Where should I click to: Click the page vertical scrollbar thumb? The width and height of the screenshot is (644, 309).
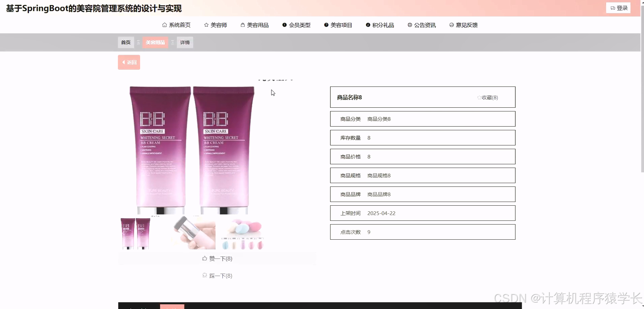coord(642,89)
